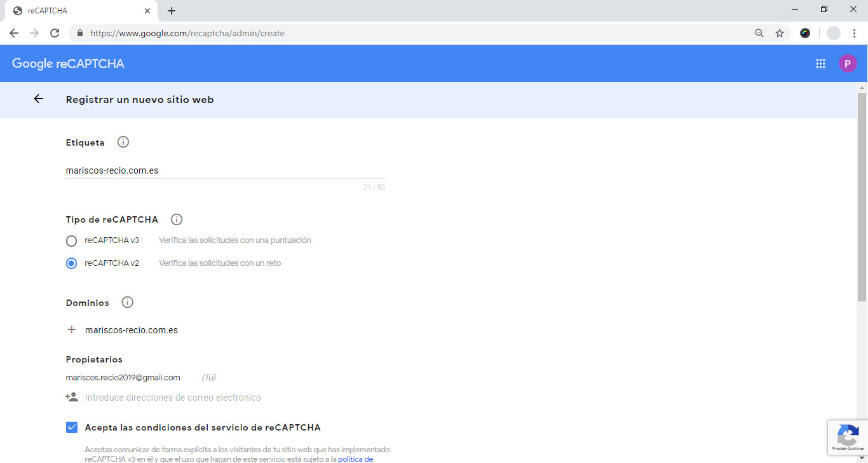The width and height of the screenshot is (868, 463).
Task: Click the Propietarios heading
Action: point(94,359)
